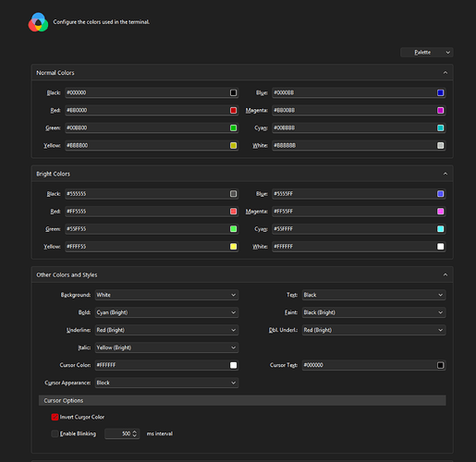Screen dimensions: 476x462
Task: Uncheck Invert Cursor Color checkbox
Action: click(x=55, y=417)
